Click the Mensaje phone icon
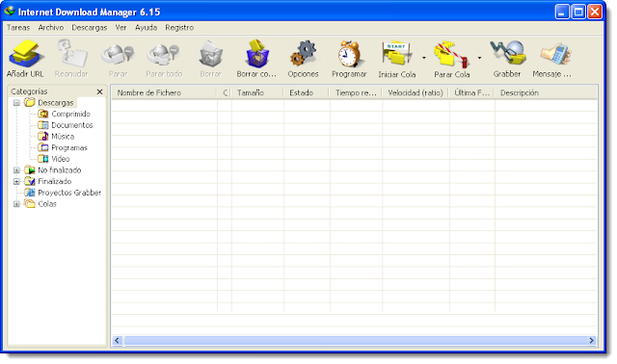This screenshot has width=617, height=364. pos(555,54)
